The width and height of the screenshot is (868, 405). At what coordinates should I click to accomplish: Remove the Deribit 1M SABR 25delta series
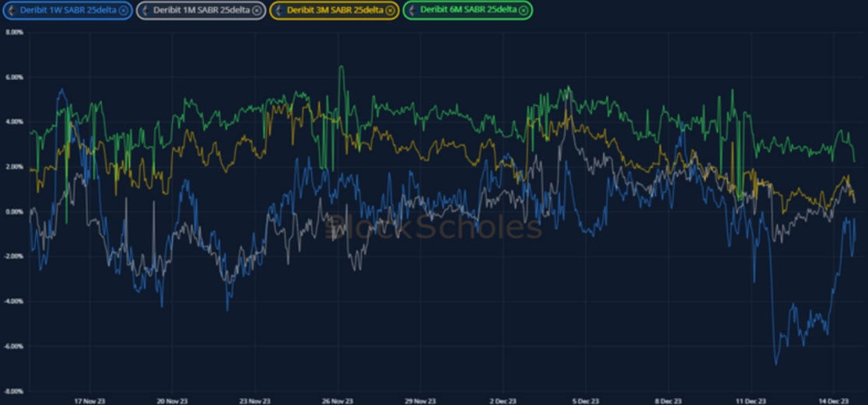(257, 10)
